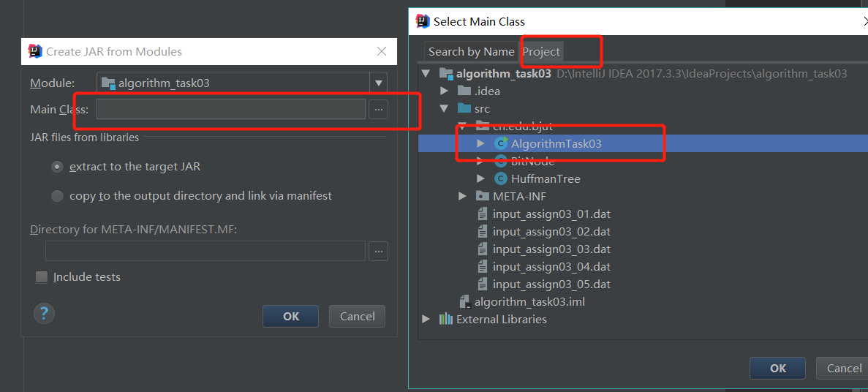Click file icon of input_assign03_01.dat
Viewport: 868px width, 392px height.
click(x=483, y=214)
